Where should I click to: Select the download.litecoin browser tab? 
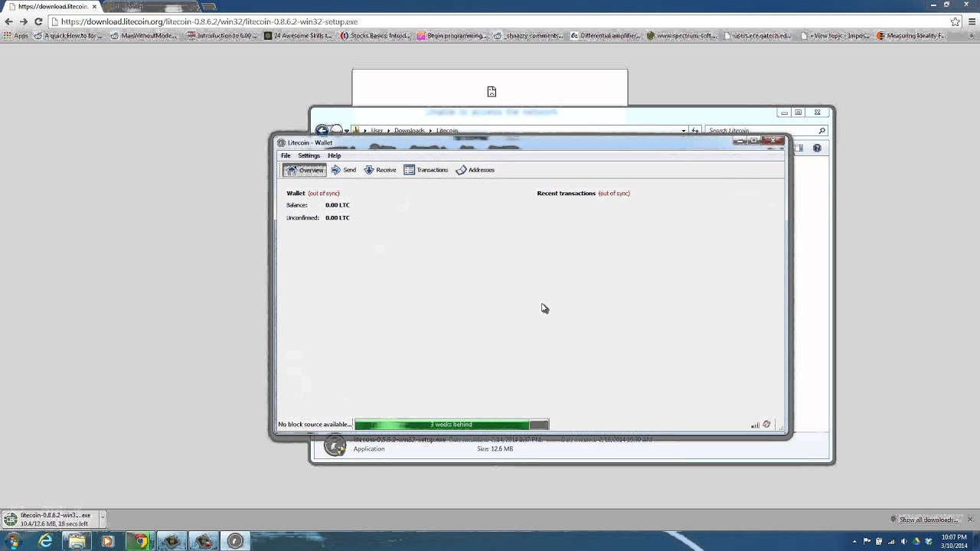(x=52, y=7)
